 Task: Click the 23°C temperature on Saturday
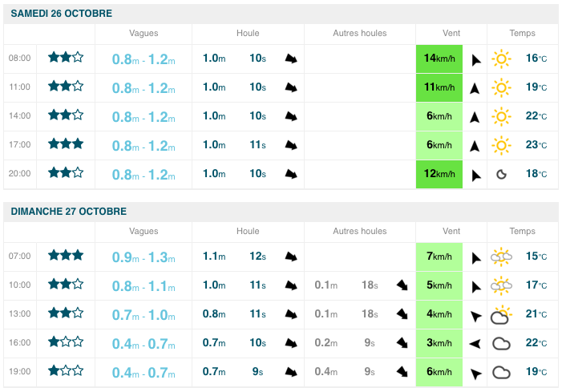point(536,145)
